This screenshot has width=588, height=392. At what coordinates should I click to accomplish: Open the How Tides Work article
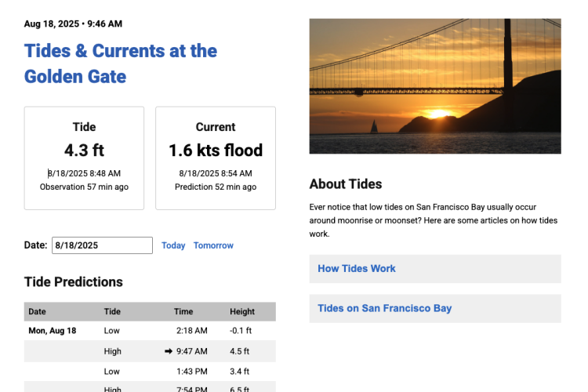point(357,268)
